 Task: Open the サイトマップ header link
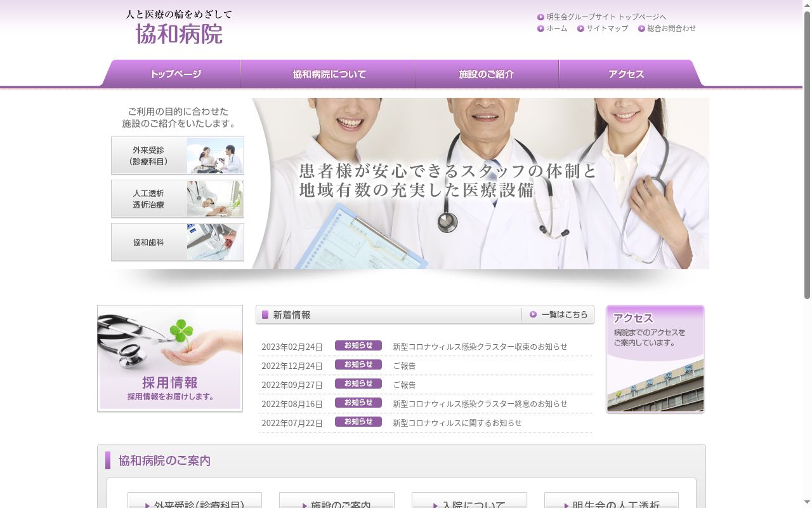point(607,29)
